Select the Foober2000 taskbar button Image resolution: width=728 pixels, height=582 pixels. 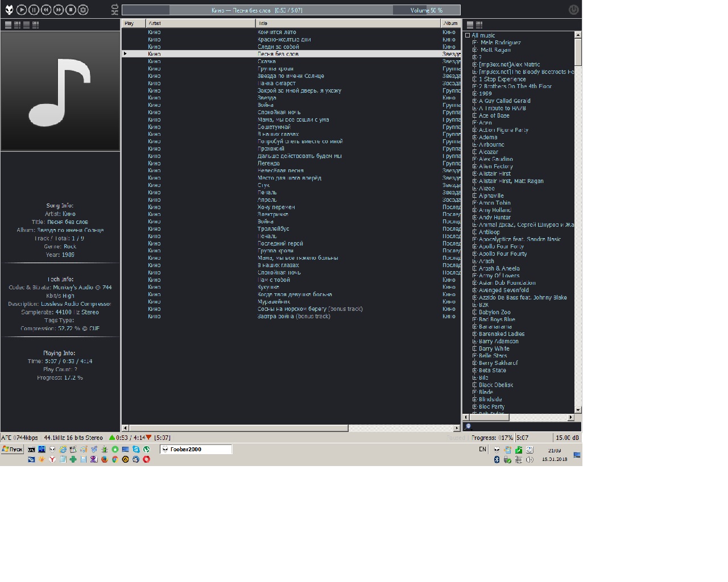pyautogui.click(x=195, y=449)
